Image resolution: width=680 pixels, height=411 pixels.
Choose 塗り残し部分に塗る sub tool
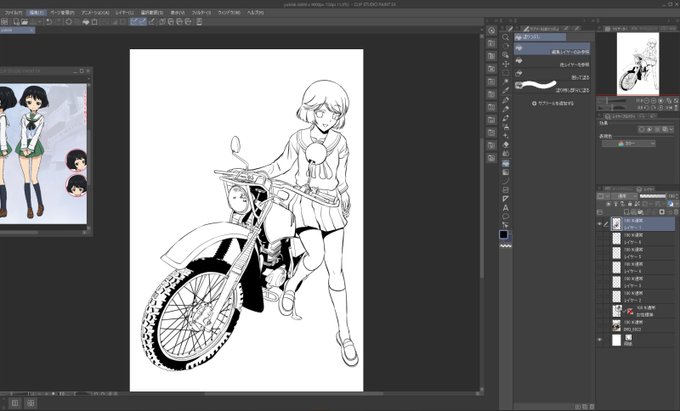click(552, 87)
